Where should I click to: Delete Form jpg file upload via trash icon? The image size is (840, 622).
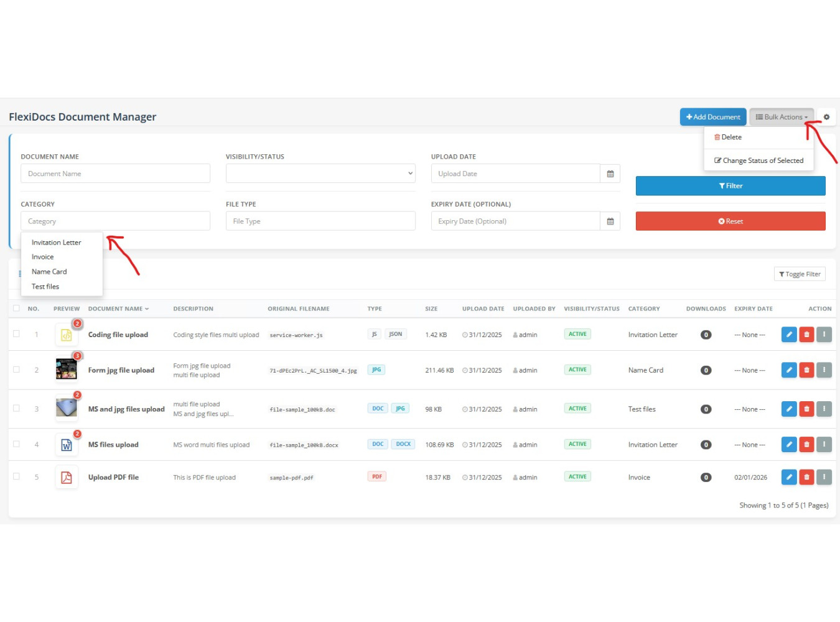point(806,370)
